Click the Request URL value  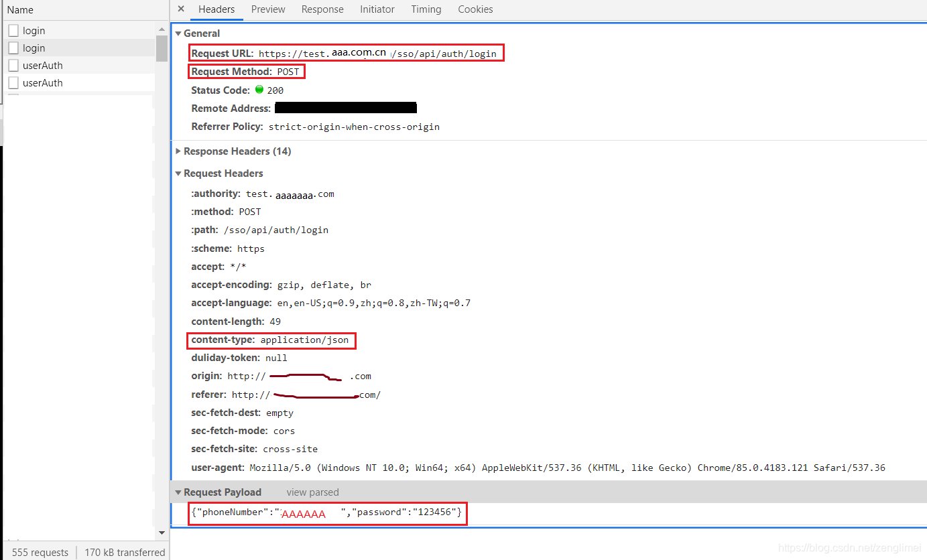click(378, 54)
